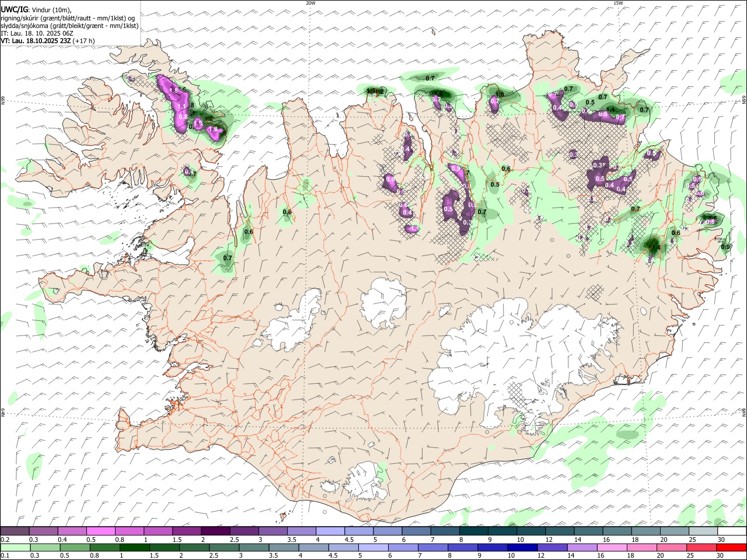The height and width of the screenshot is (560, 747).
Task: Pick rain legend swatch labeled 25
Action: 701,547
